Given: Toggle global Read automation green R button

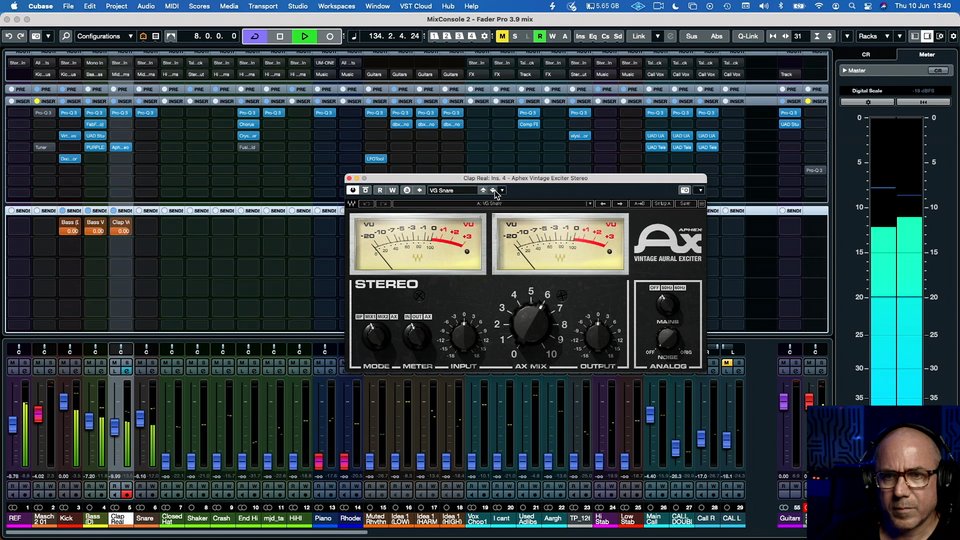Looking at the screenshot, I should pyautogui.click(x=540, y=36).
